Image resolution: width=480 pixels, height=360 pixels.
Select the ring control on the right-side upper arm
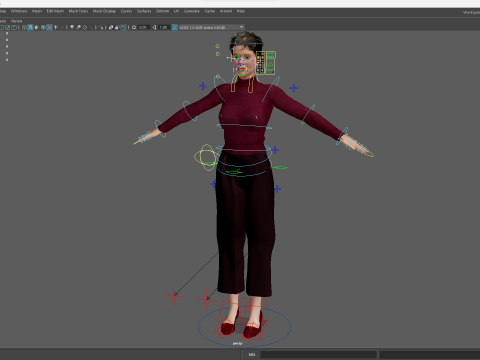point(308,115)
